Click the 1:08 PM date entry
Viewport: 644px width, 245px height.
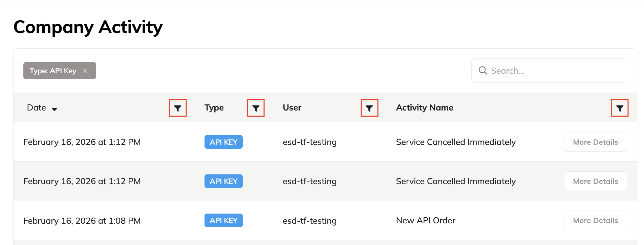(82, 221)
